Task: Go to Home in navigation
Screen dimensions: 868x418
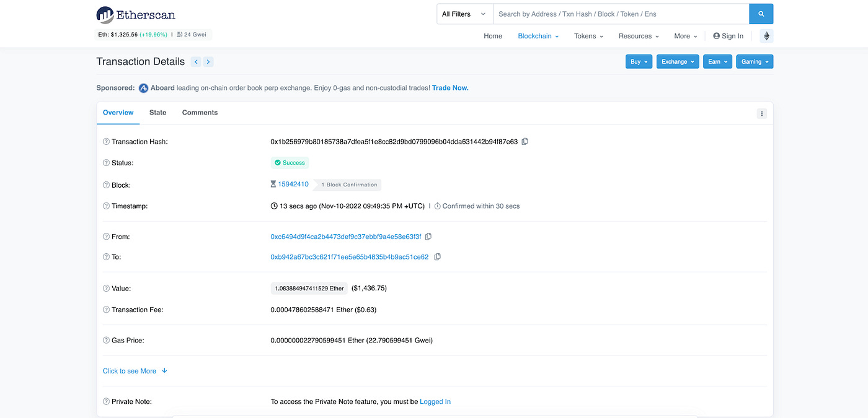Action: coord(493,36)
